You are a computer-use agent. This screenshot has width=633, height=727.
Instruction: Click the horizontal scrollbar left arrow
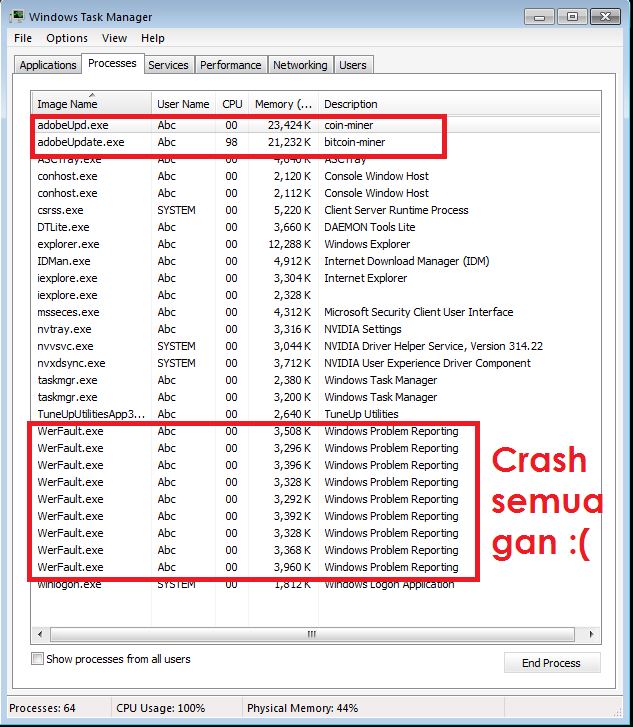coord(40,634)
